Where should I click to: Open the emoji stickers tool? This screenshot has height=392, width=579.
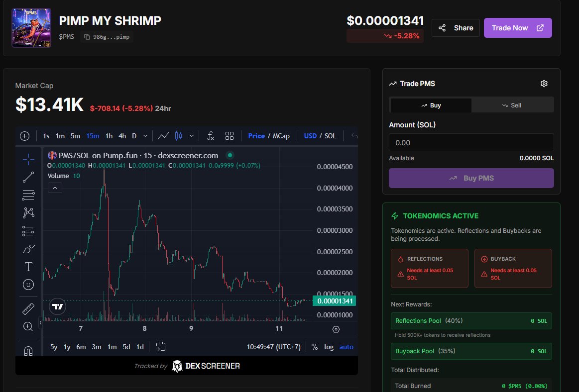28,284
